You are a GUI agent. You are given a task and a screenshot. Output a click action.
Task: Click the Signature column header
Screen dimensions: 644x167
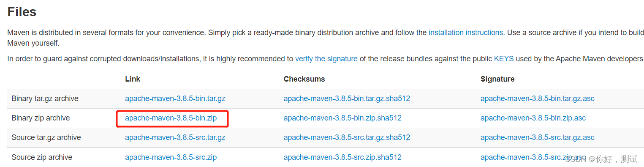coord(497,79)
